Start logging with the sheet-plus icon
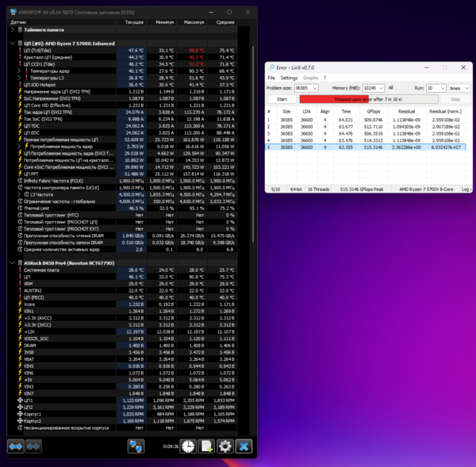476x467 pixels. (x=207, y=446)
